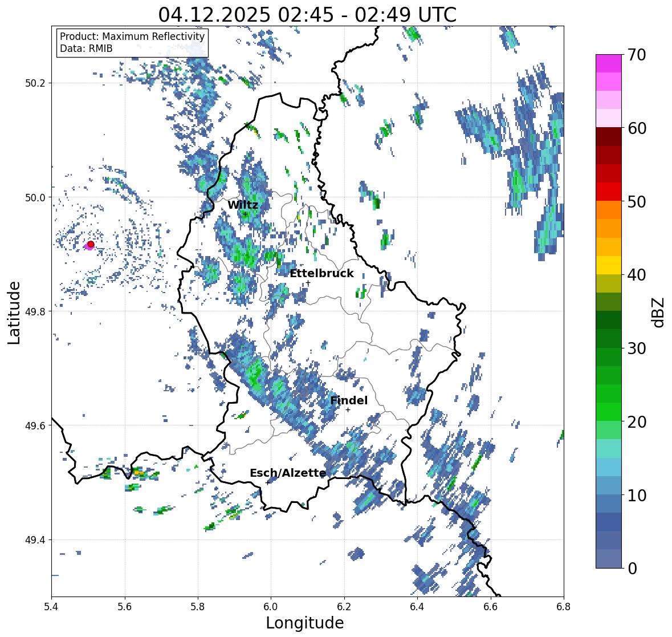This screenshot has width=672, height=637.
Task: Click the 49.8 latitude tick label
Action: [x=35, y=311]
